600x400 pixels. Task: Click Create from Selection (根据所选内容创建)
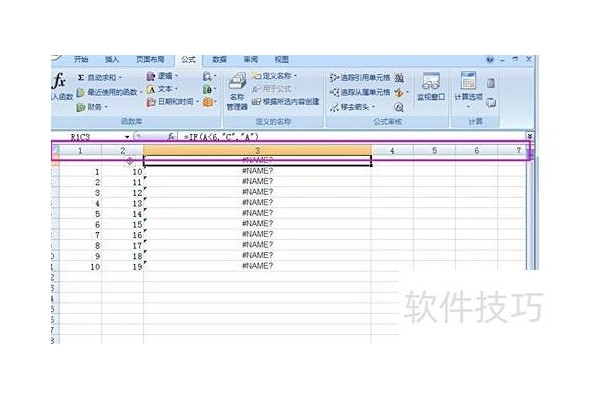285,102
